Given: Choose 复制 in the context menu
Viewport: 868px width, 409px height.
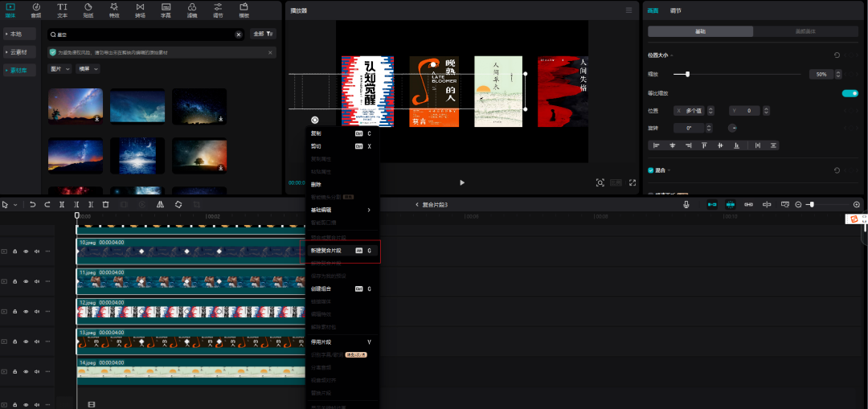Looking at the screenshot, I should (342, 133).
